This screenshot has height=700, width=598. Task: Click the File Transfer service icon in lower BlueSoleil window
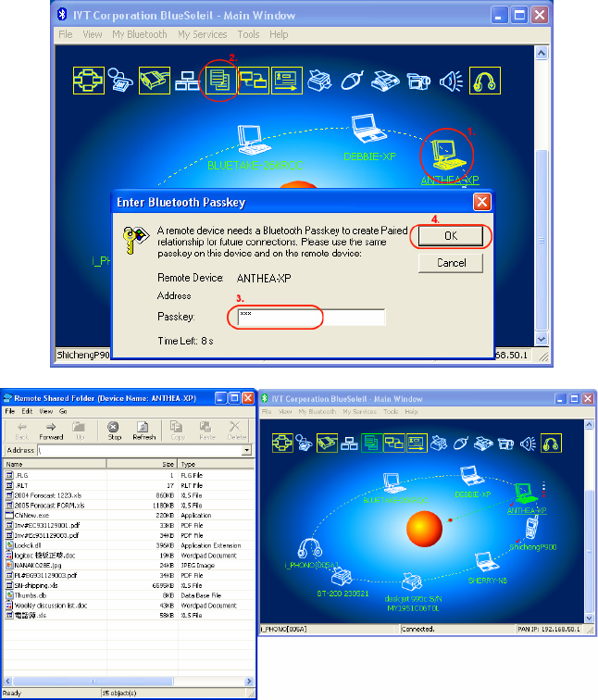tap(371, 444)
